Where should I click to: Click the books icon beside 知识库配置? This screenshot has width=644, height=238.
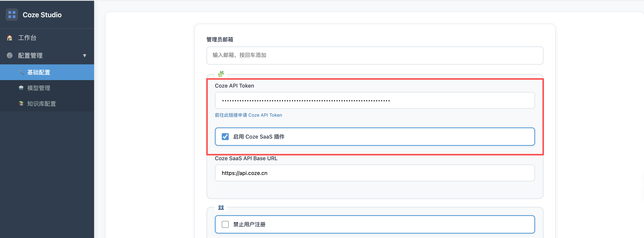pyautogui.click(x=21, y=104)
